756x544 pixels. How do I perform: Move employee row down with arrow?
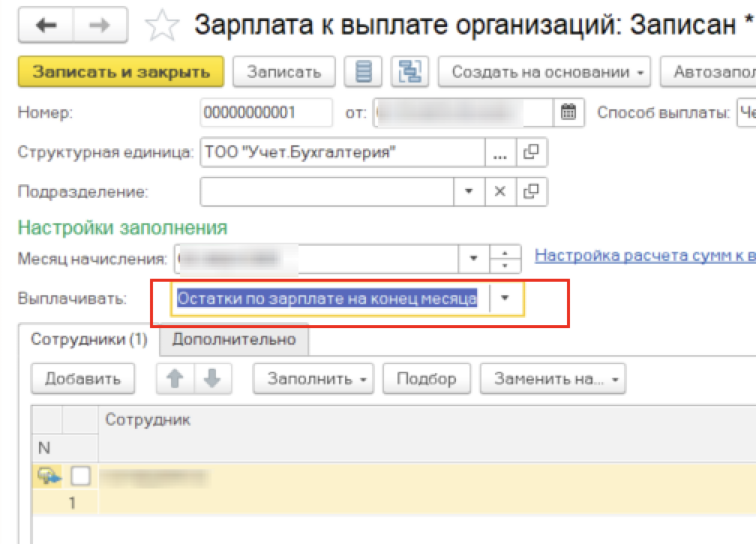[212, 379]
